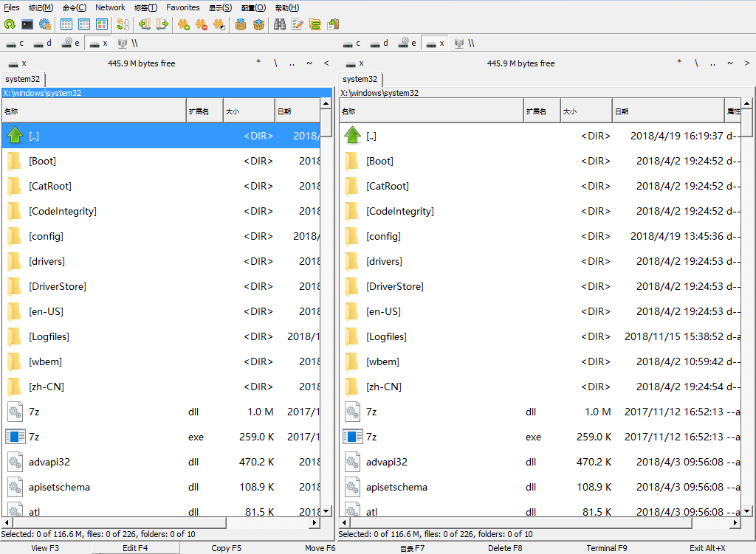Click left panel horizontal scroll right arrow
Image resolution: width=756 pixels, height=554 pixels.
[315, 523]
